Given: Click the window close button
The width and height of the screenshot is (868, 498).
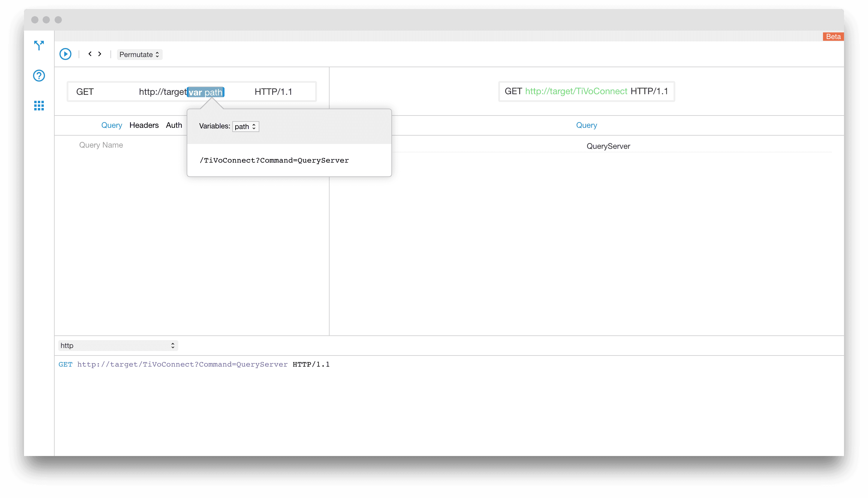Looking at the screenshot, I should (35, 20).
